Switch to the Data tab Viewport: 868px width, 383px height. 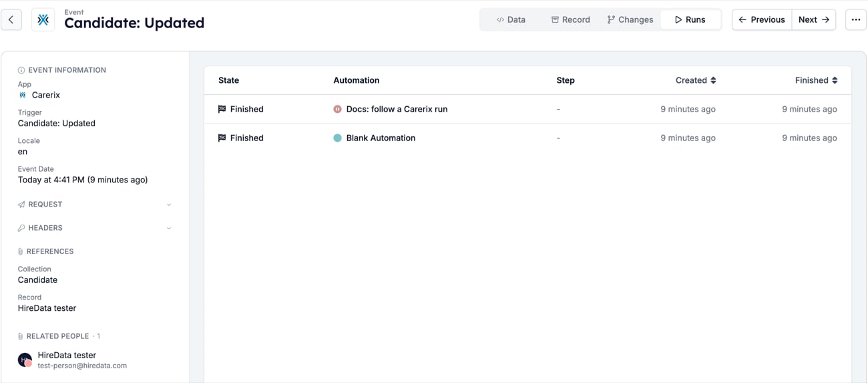(x=511, y=19)
